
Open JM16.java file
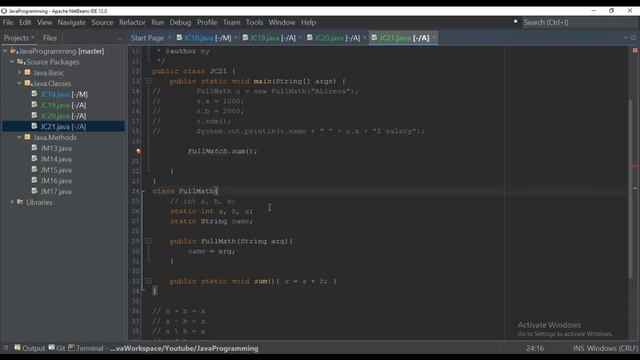pyautogui.click(x=56, y=181)
